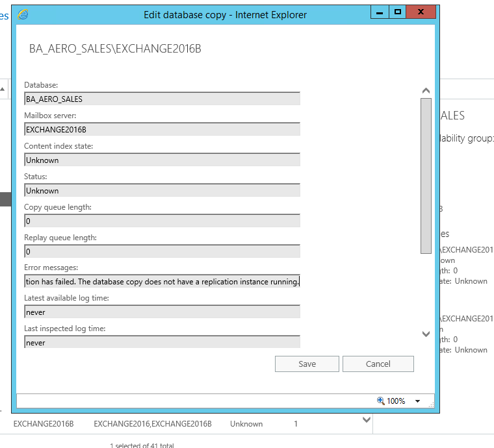
Task: Click the Replay queue length field
Action: [x=162, y=251]
